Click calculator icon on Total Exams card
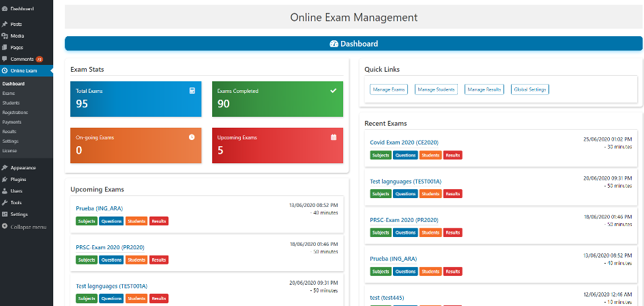 click(x=192, y=90)
